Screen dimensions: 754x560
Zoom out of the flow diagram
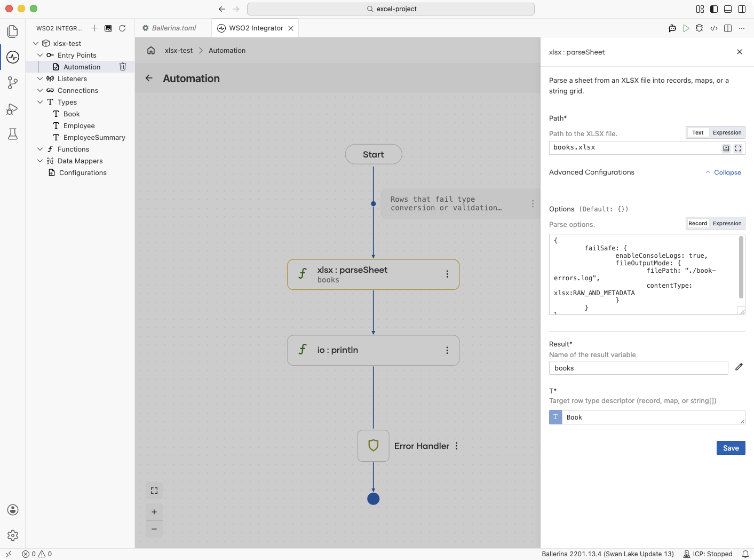coord(154,529)
